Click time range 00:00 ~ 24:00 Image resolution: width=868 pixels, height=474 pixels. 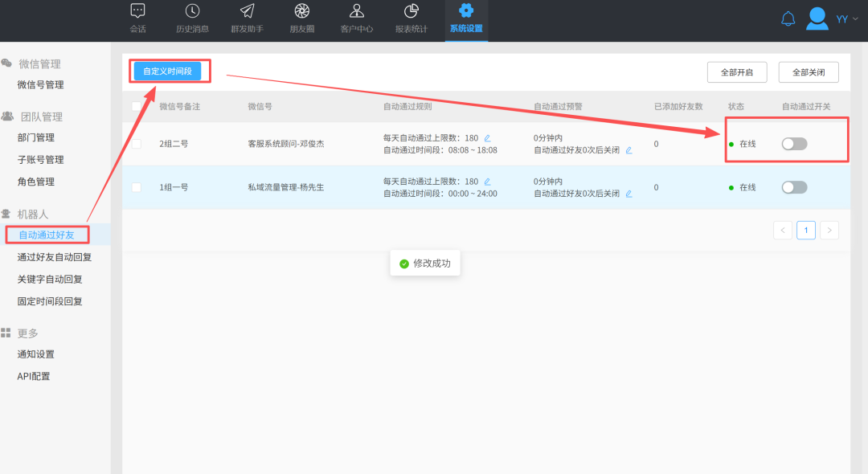pyautogui.click(x=473, y=194)
